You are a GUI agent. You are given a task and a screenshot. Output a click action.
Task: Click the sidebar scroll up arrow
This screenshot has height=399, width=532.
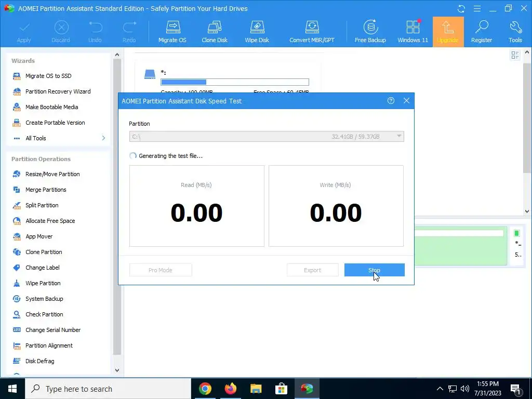click(117, 55)
